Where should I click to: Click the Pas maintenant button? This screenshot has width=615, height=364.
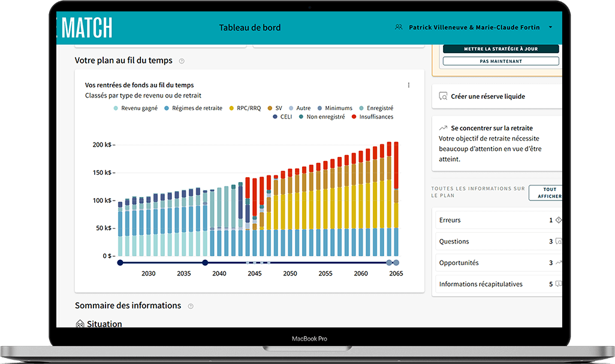pyautogui.click(x=501, y=60)
